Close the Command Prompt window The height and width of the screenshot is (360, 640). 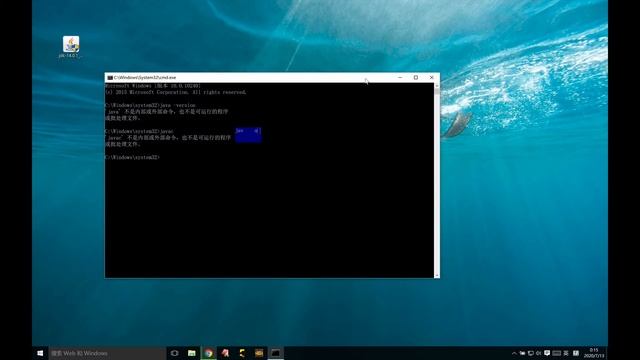click(432, 78)
